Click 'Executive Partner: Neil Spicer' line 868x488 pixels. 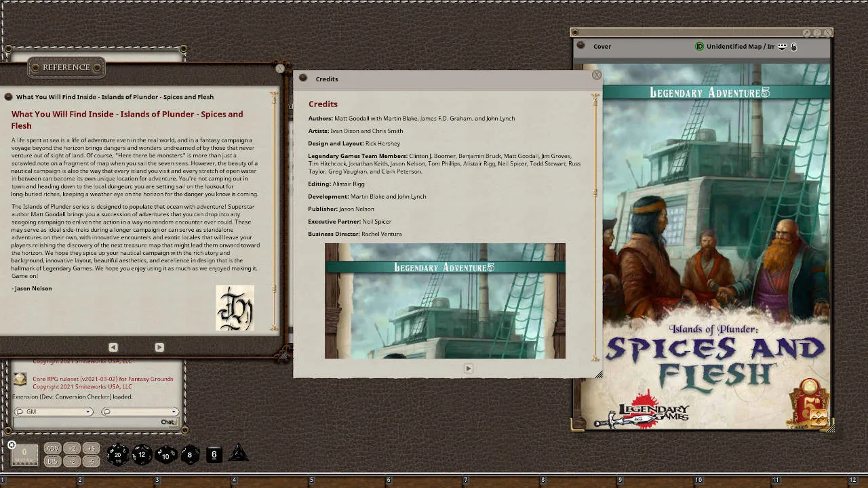pos(350,222)
